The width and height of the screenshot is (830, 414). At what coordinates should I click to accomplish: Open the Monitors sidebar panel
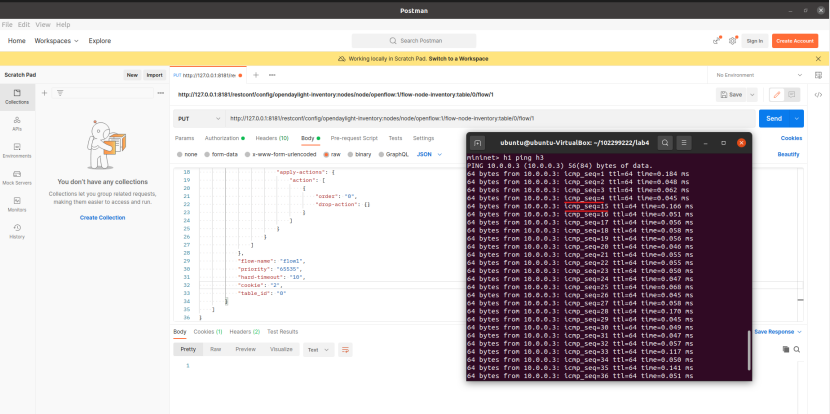17,204
